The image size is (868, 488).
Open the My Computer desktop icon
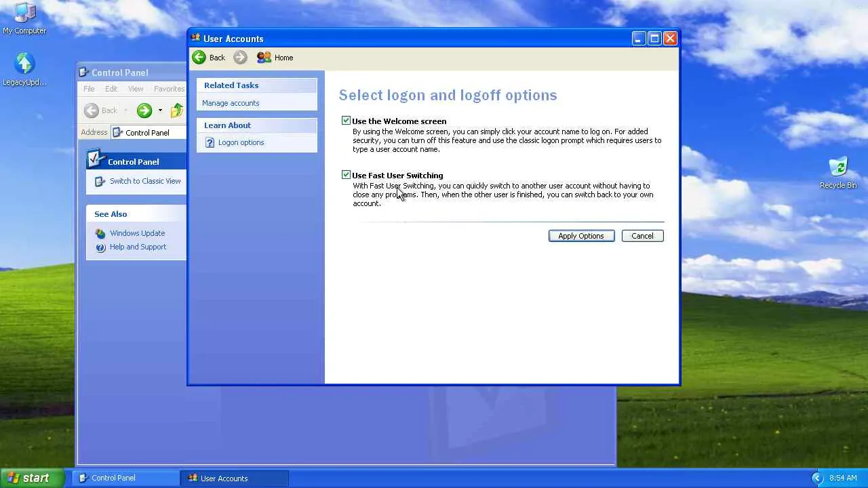[24, 19]
